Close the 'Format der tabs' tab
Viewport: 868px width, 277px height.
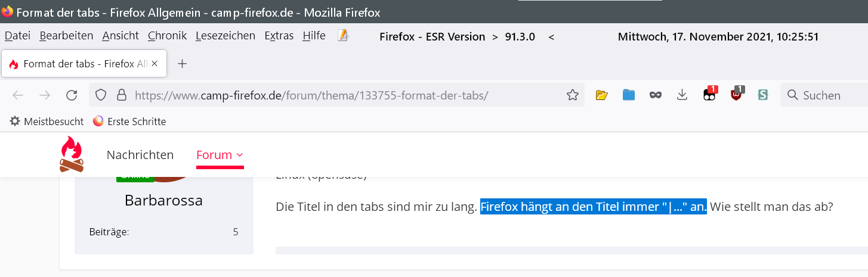155,64
